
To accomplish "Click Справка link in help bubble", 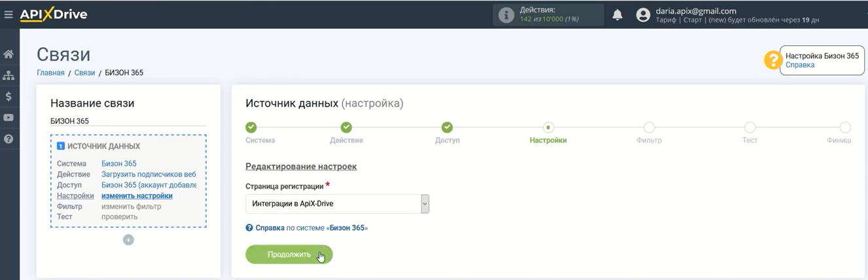I will click(x=800, y=65).
